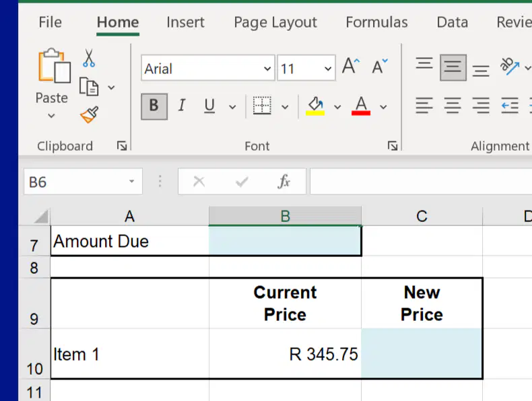Apply fill color with paint bucket
532x401 pixels.
click(x=315, y=106)
